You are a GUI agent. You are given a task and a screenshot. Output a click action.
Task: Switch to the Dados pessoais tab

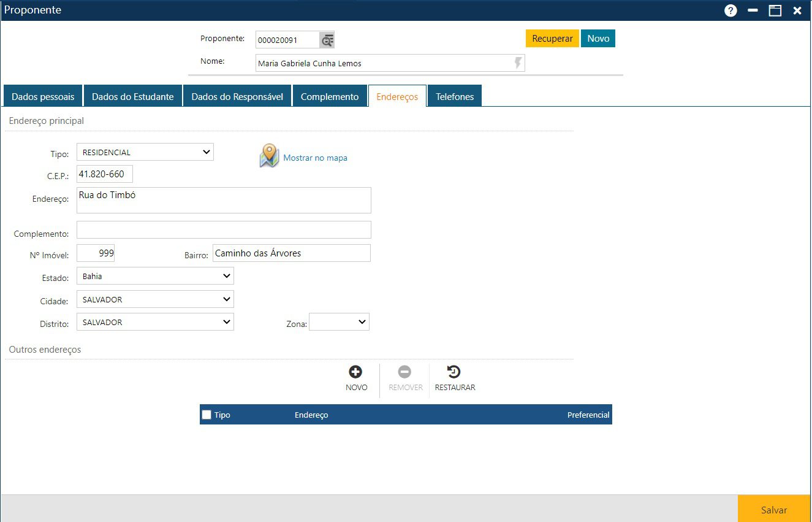tap(43, 96)
